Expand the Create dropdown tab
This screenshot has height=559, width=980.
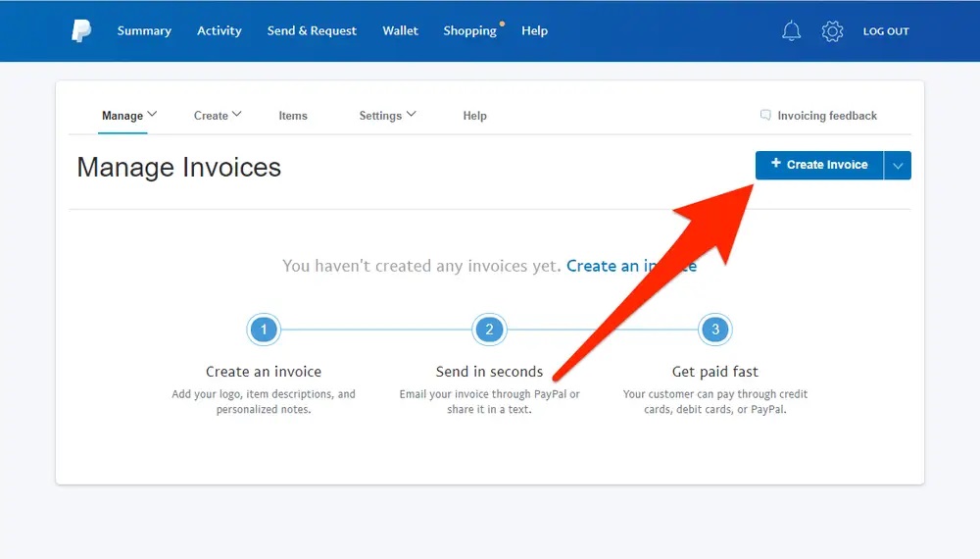[x=218, y=116]
